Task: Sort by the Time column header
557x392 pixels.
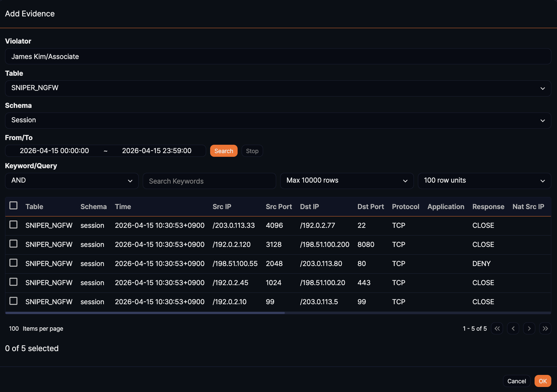Action: pyautogui.click(x=123, y=207)
